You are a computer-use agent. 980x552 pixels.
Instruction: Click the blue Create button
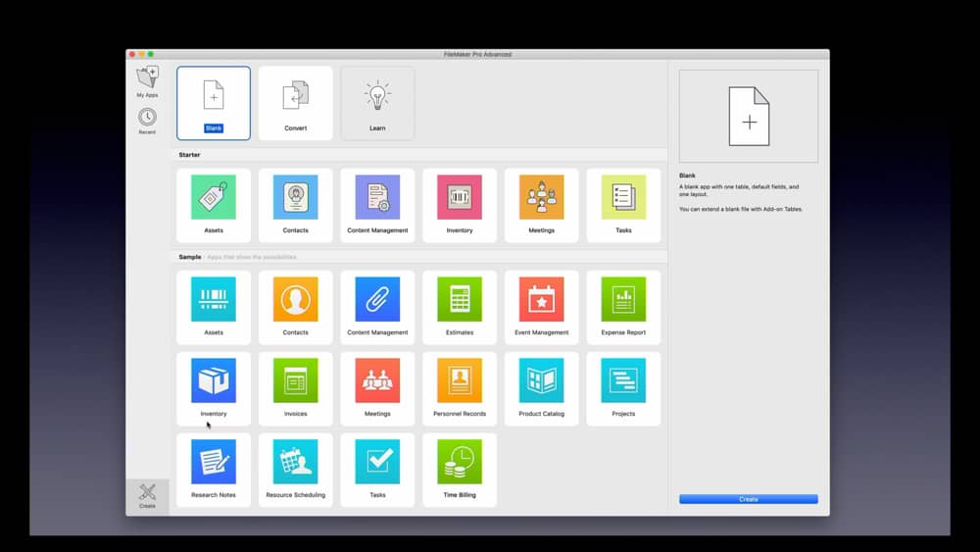pos(748,499)
